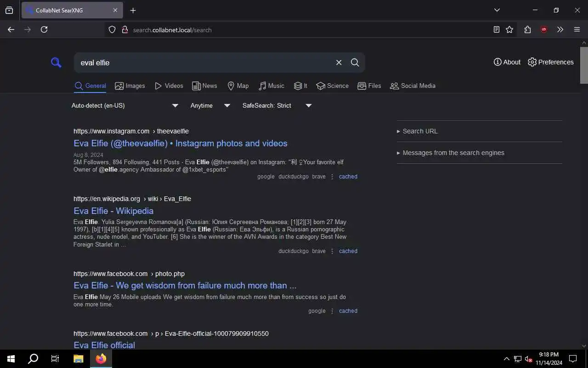Open cached version of Wikipedia result

[348, 251]
